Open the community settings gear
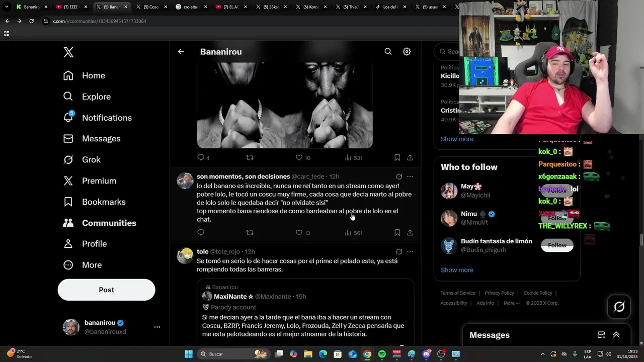The image size is (644, 362). tap(407, 51)
